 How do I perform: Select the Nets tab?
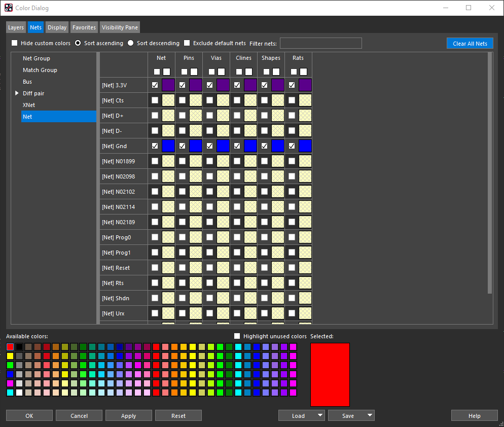(x=35, y=27)
